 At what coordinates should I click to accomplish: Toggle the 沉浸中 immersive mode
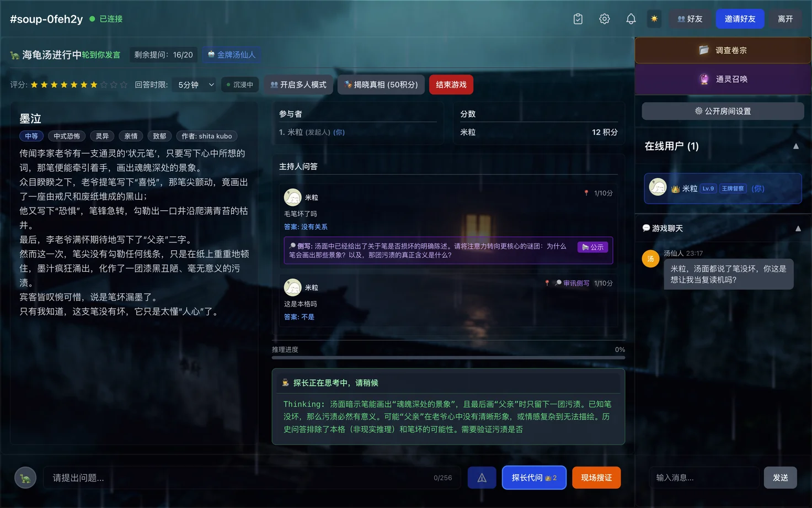[x=240, y=84]
